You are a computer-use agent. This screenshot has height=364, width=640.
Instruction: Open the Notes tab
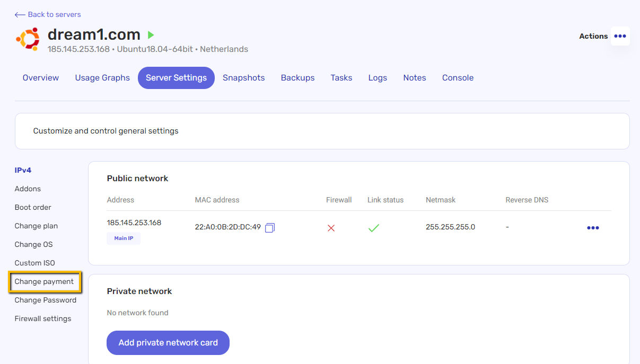415,78
